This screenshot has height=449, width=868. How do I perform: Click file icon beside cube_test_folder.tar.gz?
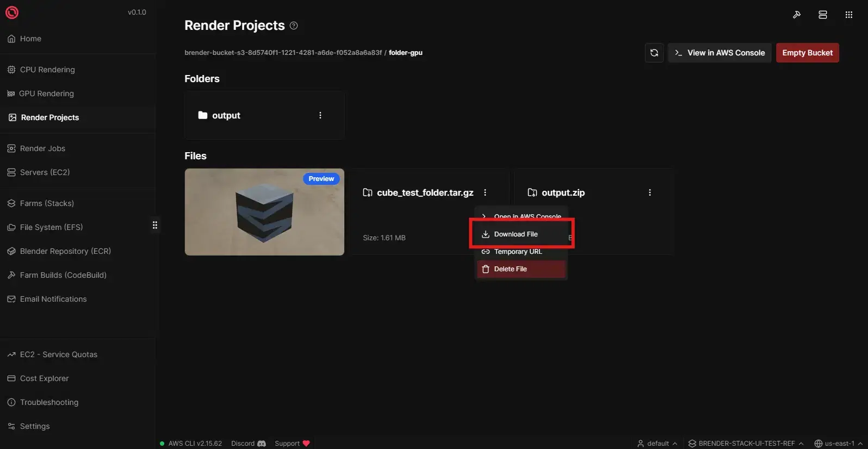click(368, 192)
